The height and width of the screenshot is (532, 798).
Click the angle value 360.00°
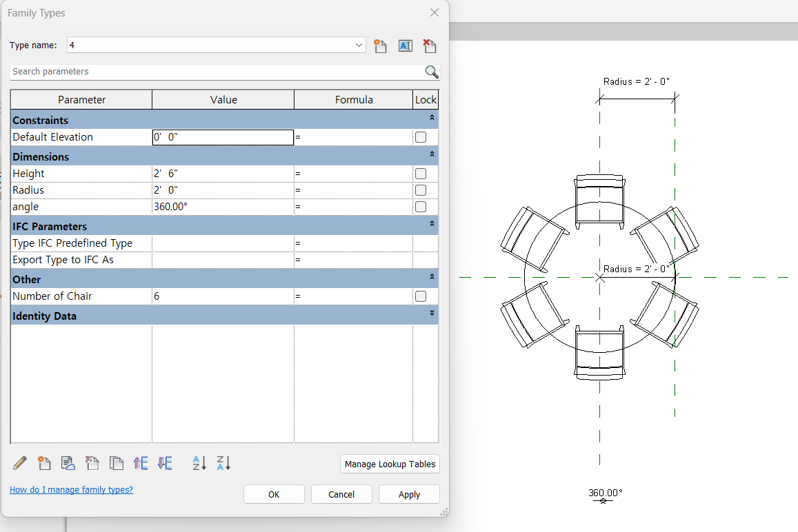[223, 207]
